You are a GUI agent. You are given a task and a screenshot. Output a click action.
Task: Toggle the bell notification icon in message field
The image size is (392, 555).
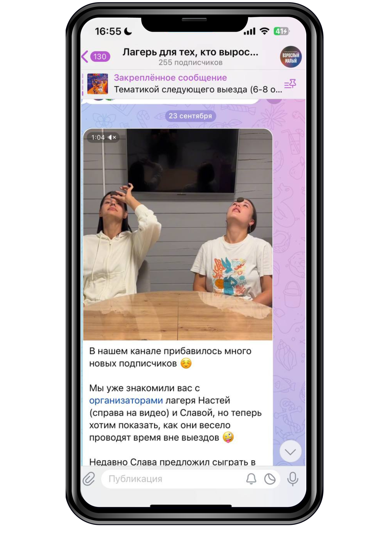[251, 479]
